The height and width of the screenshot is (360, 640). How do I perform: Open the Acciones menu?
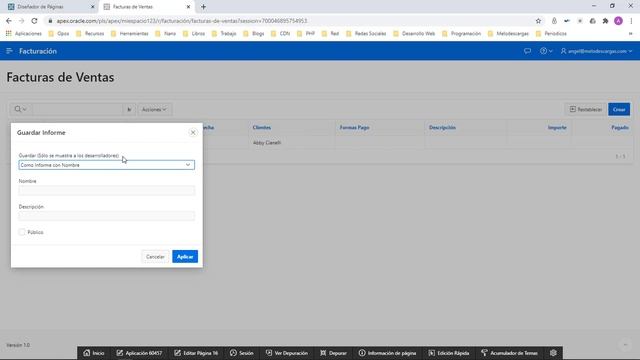point(154,109)
